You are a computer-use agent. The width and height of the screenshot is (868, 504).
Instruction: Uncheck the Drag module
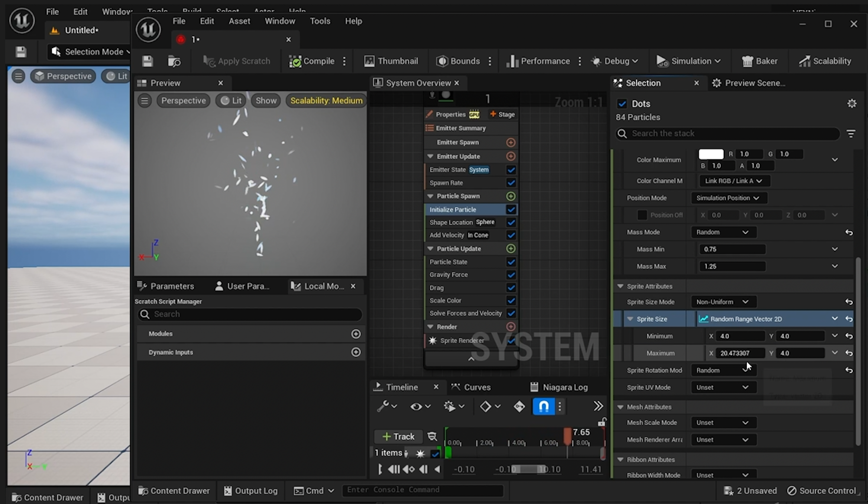coord(511,288)
